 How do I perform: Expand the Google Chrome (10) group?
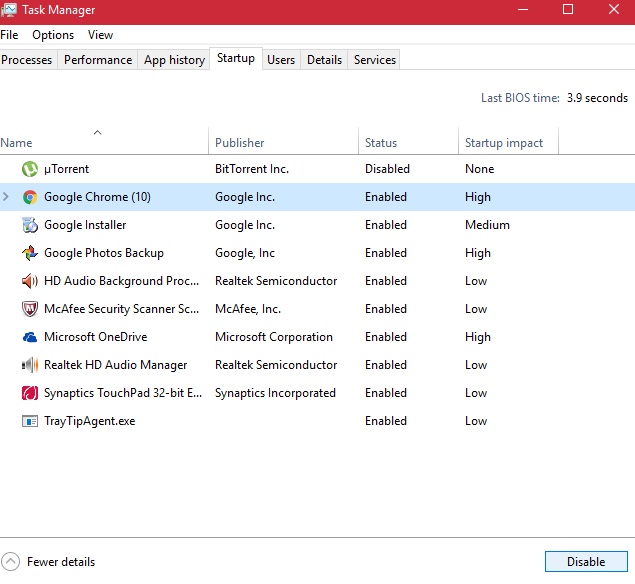pos(6,197)
